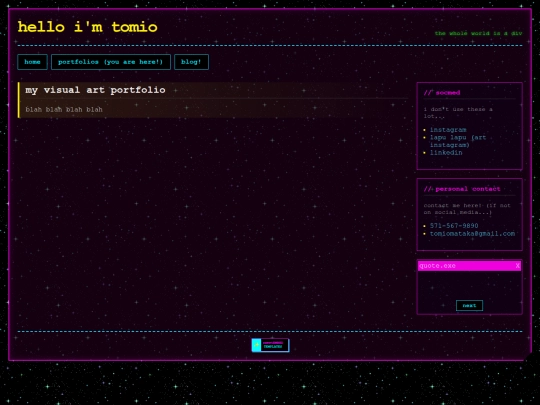Click the 'i don't use these a lot...' text
The width and height of the screenshot is (540, 405).
(x=458, y=113)
